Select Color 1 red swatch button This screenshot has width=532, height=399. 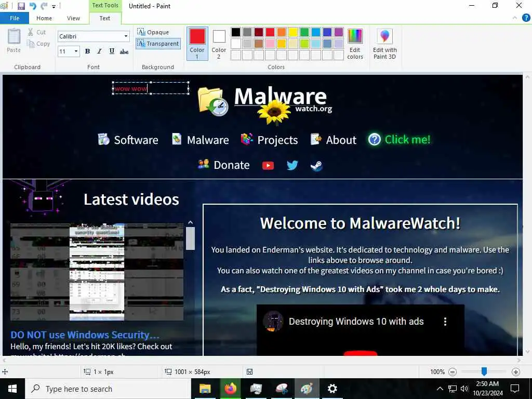(197, 44)
